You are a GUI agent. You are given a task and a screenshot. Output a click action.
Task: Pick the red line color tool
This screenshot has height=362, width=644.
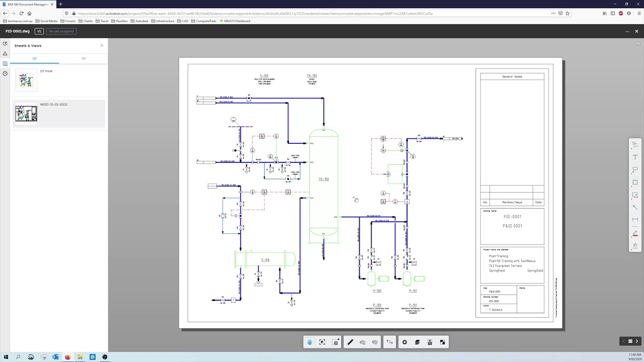pos(635,234)
